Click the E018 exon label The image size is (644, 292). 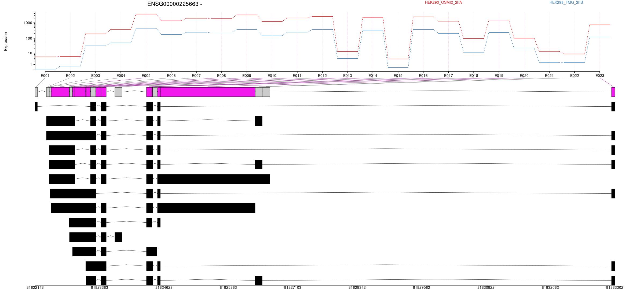(474, 76)
